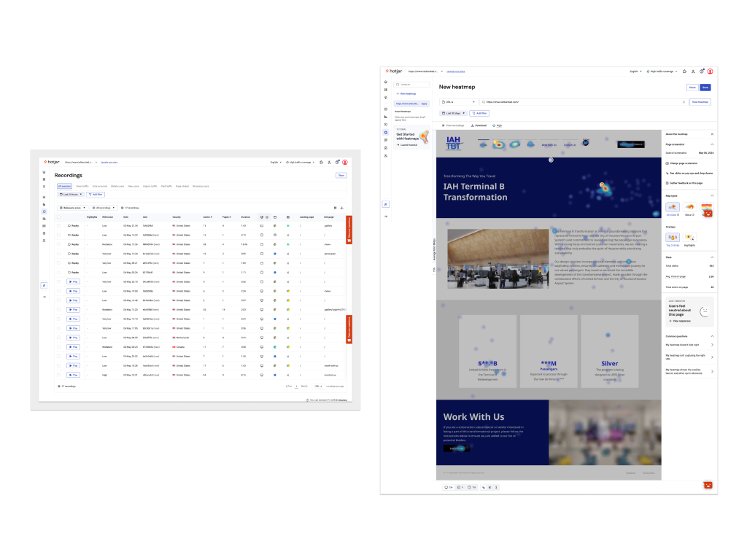
Task: Collapse Page screenshot section
Action: click(712, 144)
